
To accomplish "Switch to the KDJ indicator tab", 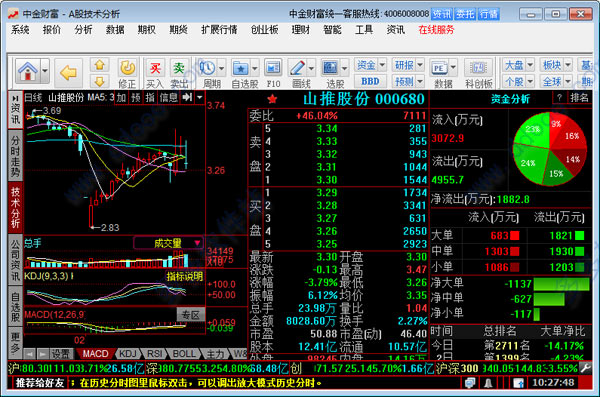I will tap(128, 354).
